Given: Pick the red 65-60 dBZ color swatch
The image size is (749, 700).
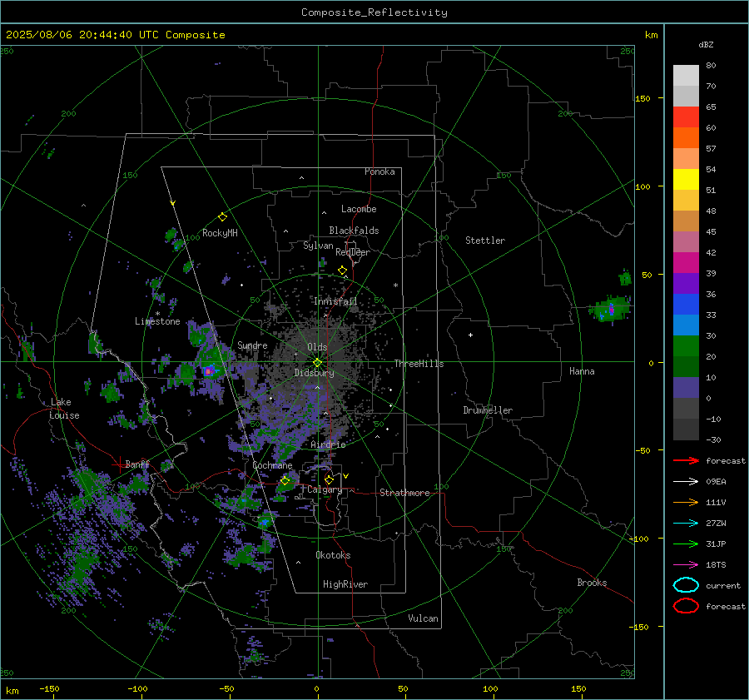Looking at the screenshot, I should point(686,117).
